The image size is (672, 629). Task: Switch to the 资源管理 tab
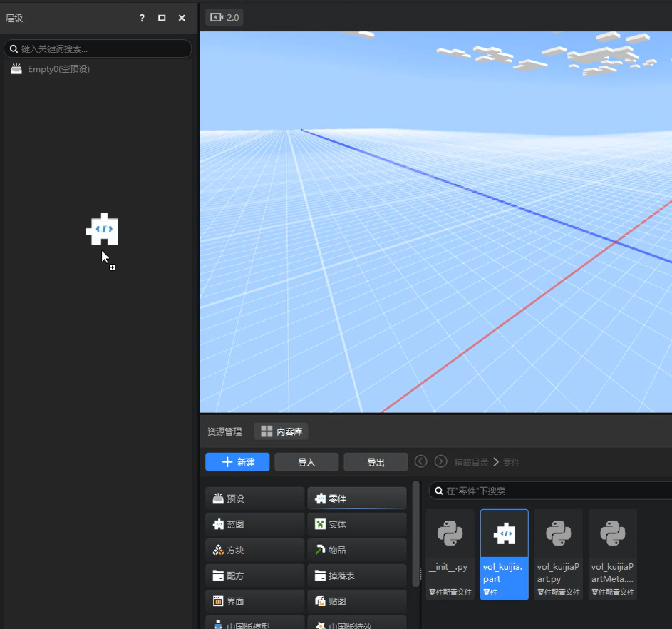pyautogui.click(x=224, y=431)
